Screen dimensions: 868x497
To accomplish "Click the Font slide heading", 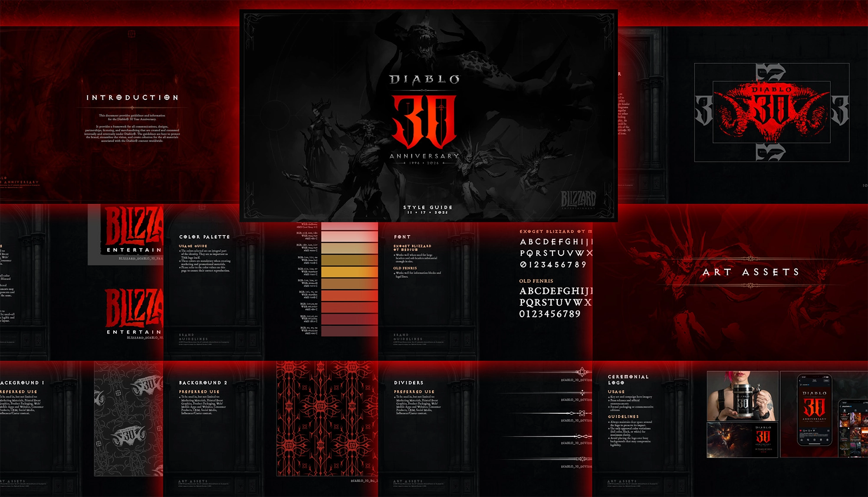I will coord(402,237).
